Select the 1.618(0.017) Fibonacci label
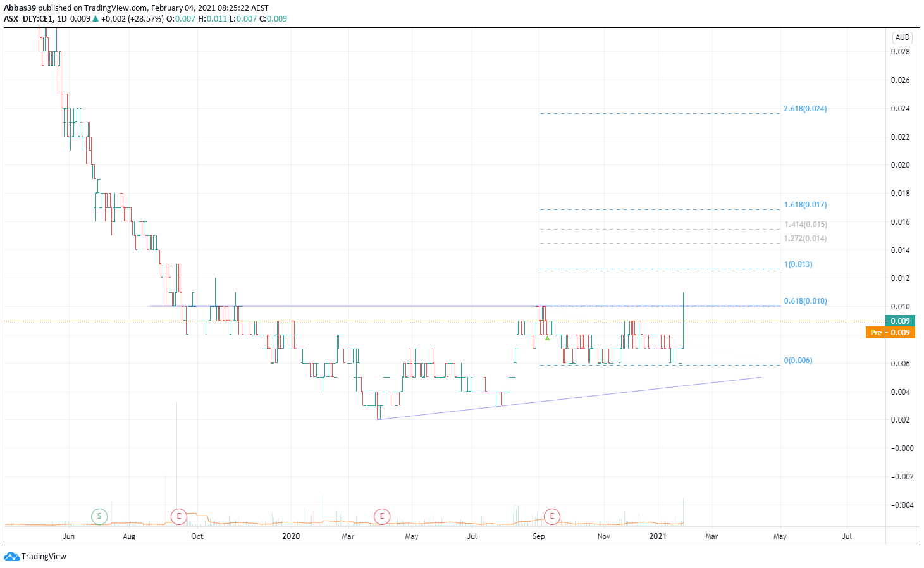The height and width of the screenshot is (568, 924). pyautogui.click(x=805, y=205)
